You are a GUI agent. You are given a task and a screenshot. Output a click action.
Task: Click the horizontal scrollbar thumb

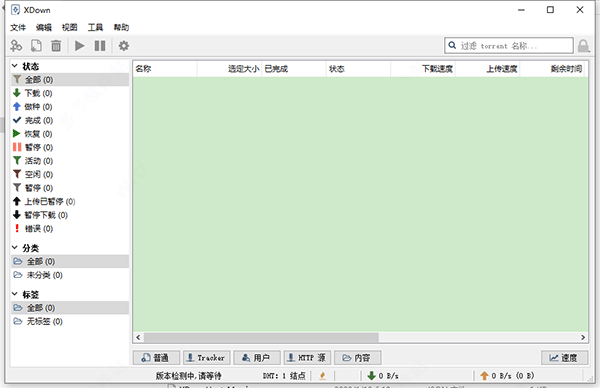[x=261, y=337]
